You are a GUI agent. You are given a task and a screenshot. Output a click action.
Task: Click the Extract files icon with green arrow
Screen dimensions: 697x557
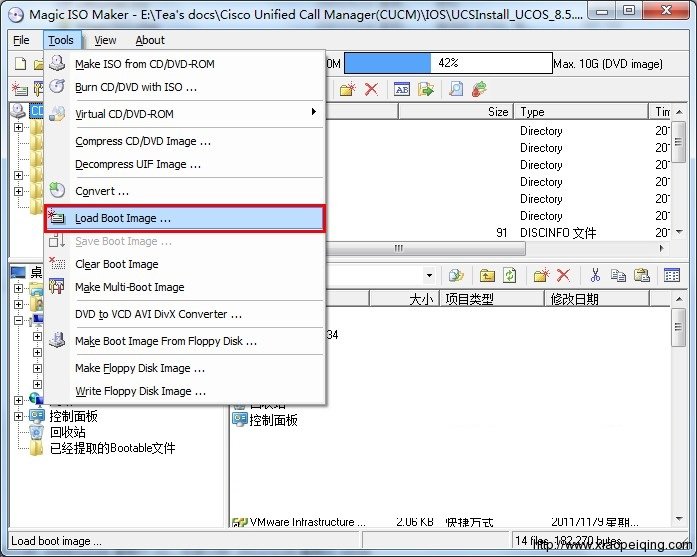425,89
